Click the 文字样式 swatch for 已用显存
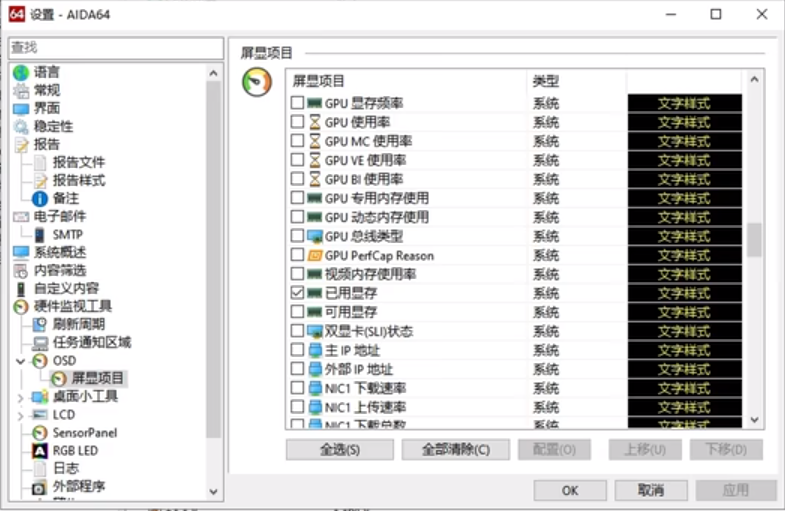The image size is (785, 511). (x=684, y=293)
